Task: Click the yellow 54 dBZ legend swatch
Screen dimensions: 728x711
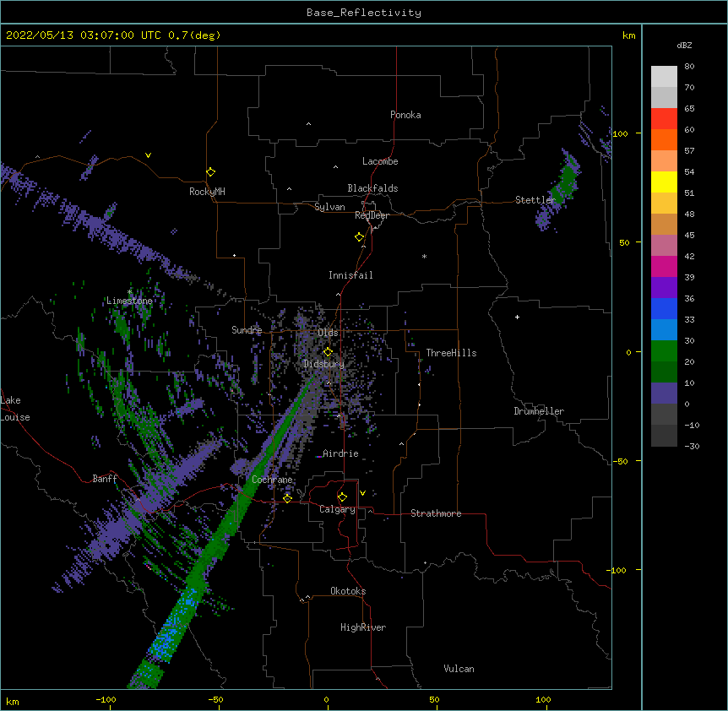Action: pos(664,182)
